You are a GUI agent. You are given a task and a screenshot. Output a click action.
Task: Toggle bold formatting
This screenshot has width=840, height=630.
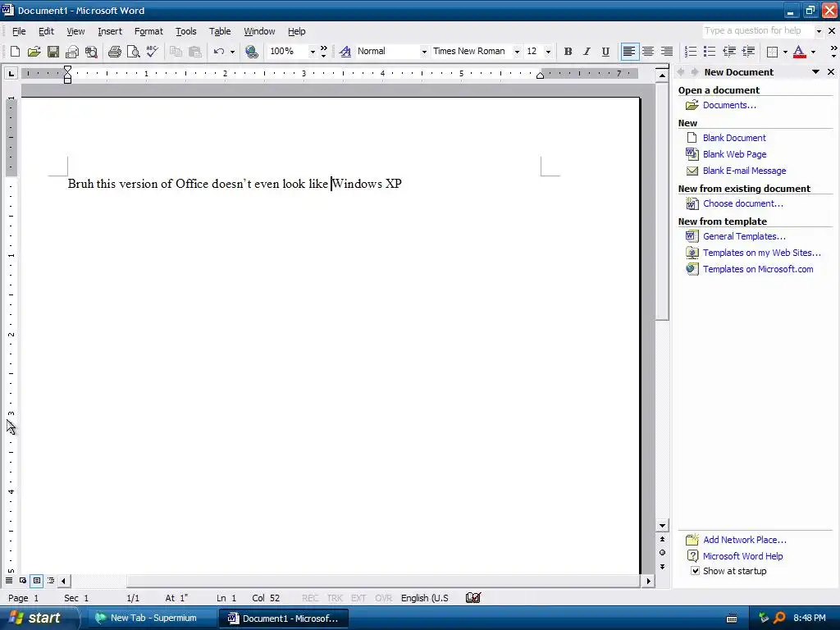point(568,52)
